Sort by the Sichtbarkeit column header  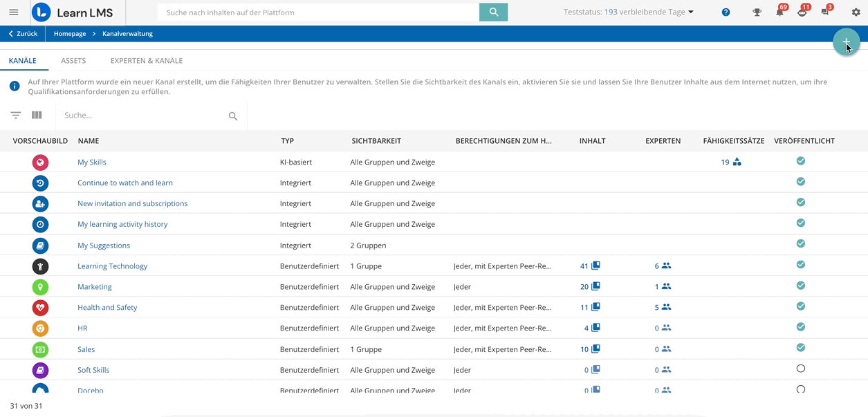coord(376,141)
